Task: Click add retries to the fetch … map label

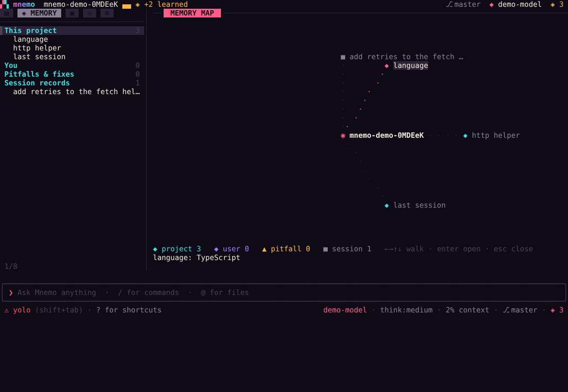Action: [x=406, y=56]
